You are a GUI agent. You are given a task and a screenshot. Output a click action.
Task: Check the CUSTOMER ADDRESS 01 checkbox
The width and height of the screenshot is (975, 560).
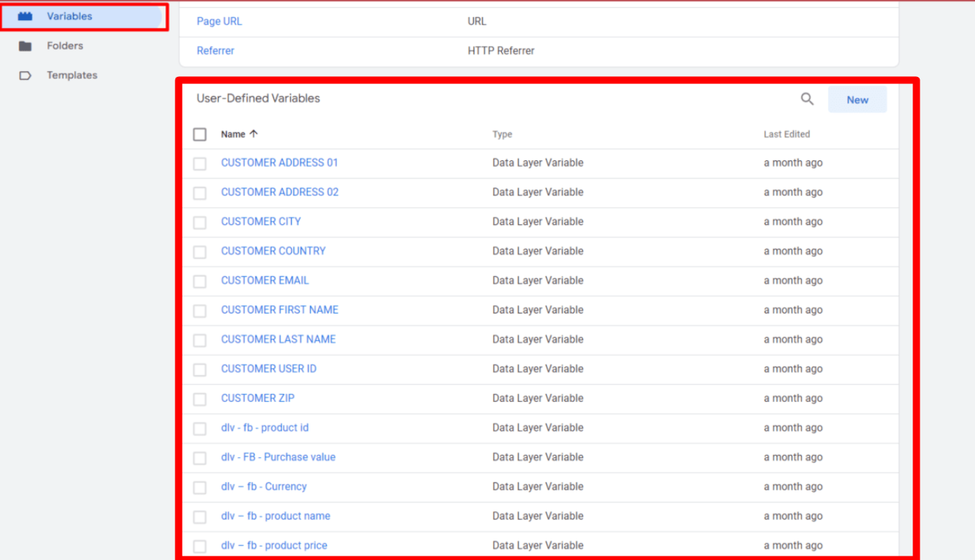pyautogui.click(x=200, y=164)
